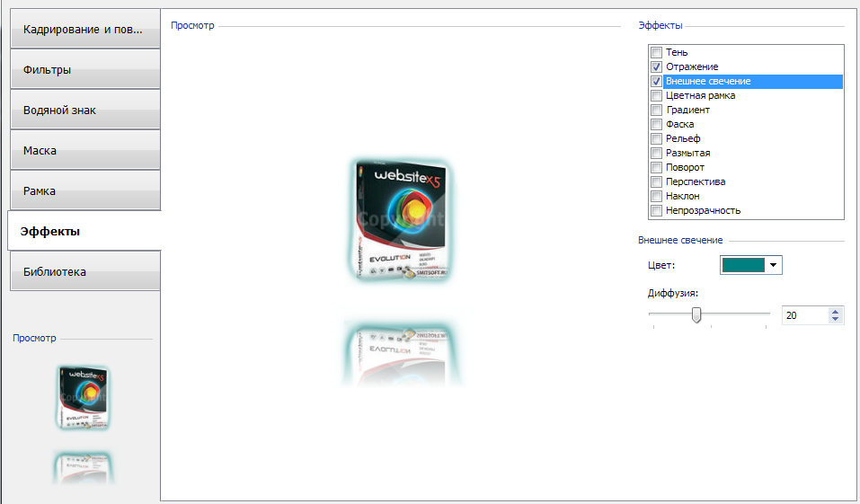Uncheck the Отражение effect
Image resolution: width=860 pixels, height=504 pixels.
657,66
